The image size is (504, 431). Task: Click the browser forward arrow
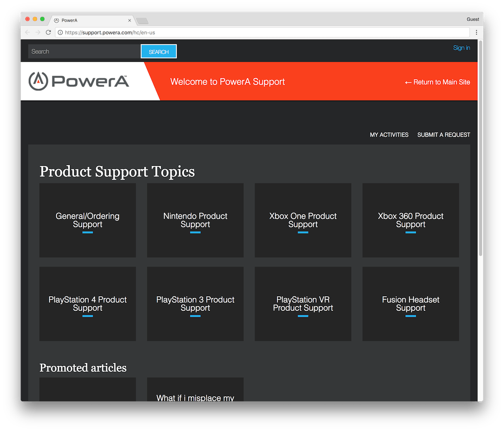click(38, 32)
